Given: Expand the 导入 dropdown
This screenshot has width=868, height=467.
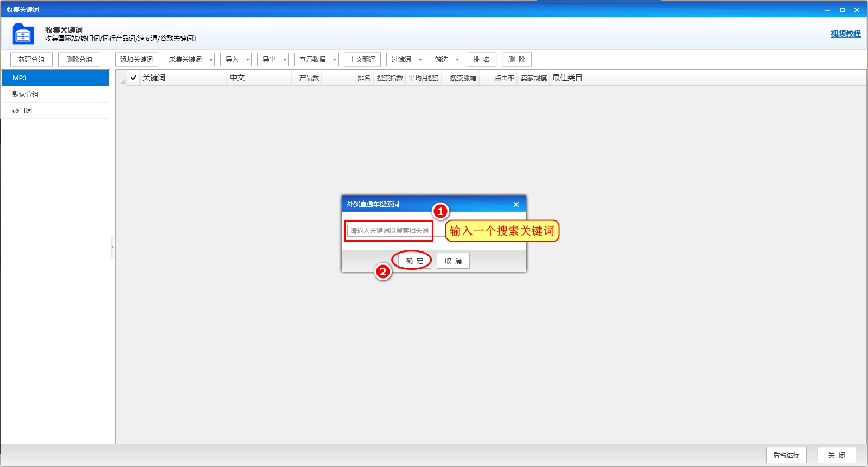Looking at the screenshot, I should (x=236, y=60).
